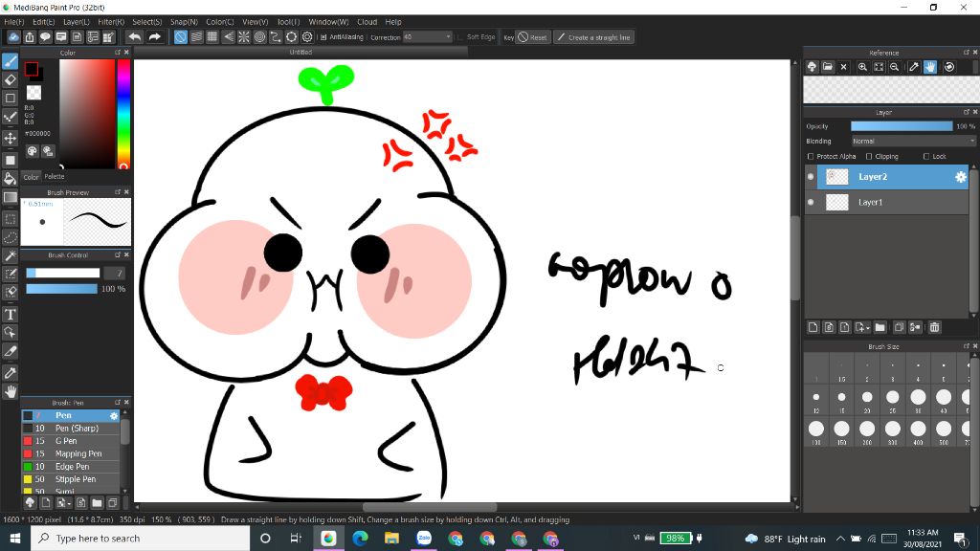The image size is (980, 551).
Task: Select the Mapping Pen brush
Action: coord(71,454)
